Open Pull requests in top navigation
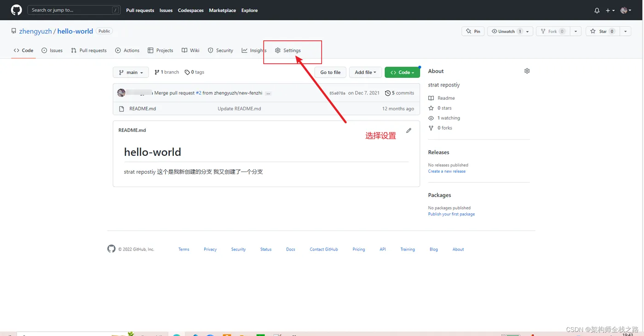This screenshot has width=644, height=336. pos(140,10)
